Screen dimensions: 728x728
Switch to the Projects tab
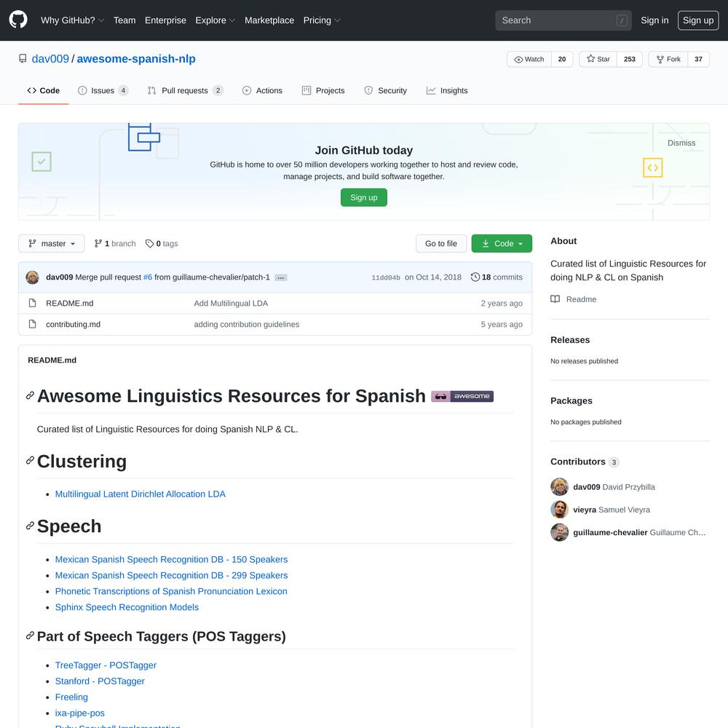point(323,90)
